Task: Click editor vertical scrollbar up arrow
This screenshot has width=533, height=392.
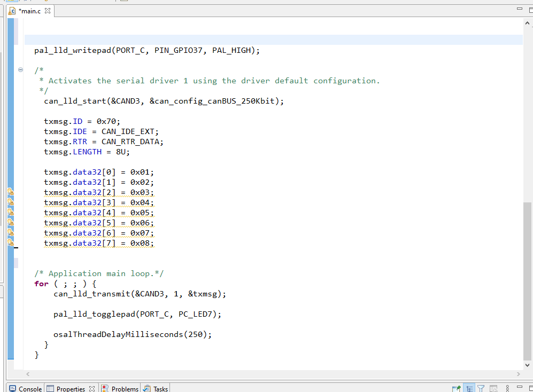Action: pos(527,23)
